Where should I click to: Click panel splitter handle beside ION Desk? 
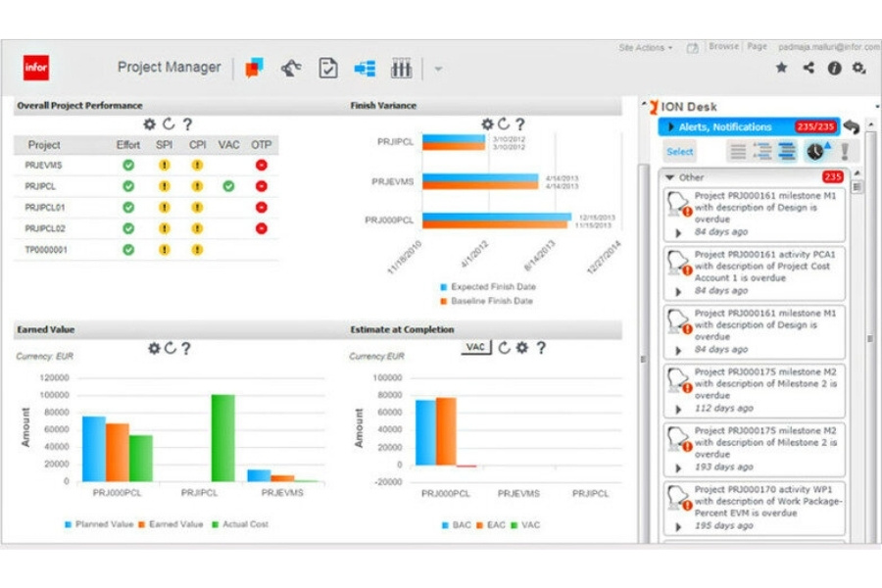tap(643, 359)
